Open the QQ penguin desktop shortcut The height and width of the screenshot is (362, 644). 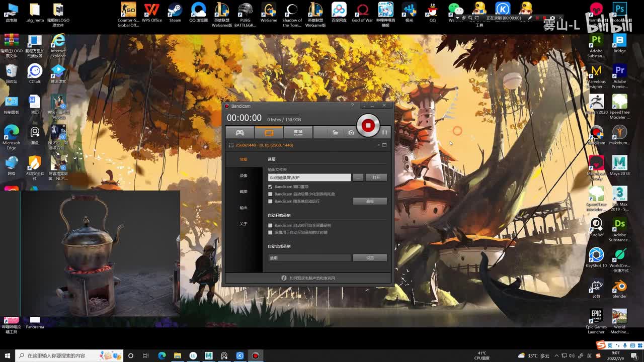tap(433, 13)
